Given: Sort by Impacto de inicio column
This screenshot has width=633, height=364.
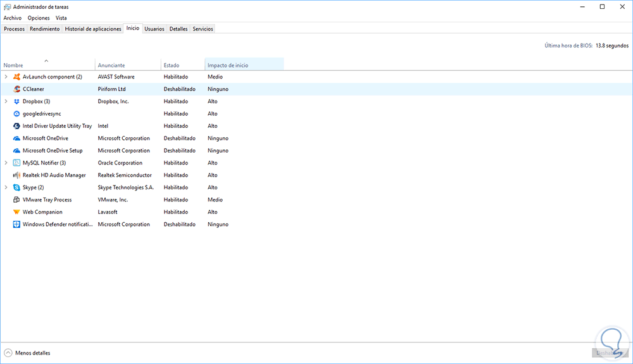Looking at the screenshot, I should [x=244, y=65].
